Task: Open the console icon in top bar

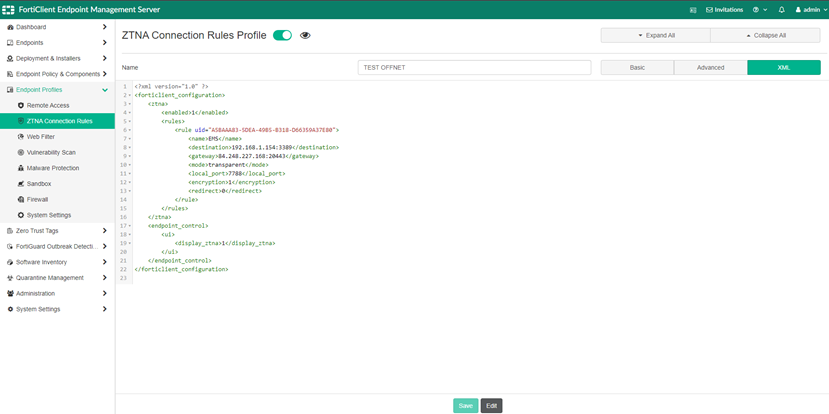Action: pos(693,10)
